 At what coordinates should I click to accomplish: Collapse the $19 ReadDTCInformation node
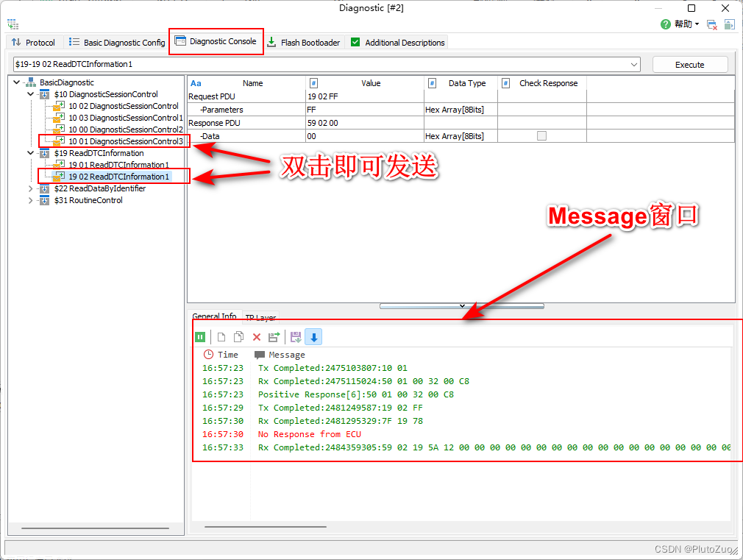pos(31,153)
